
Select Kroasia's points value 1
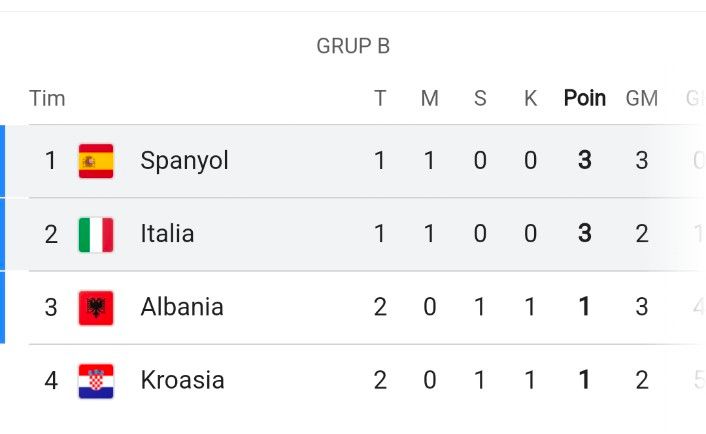coord(584,380)
